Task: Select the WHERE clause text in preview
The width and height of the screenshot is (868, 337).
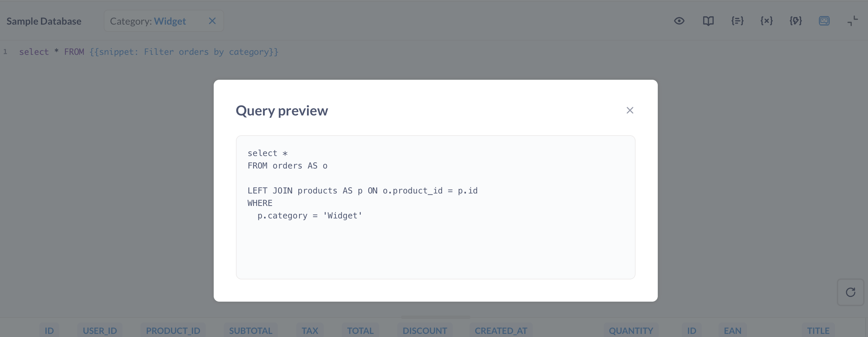Action: [x=259, y=203]
